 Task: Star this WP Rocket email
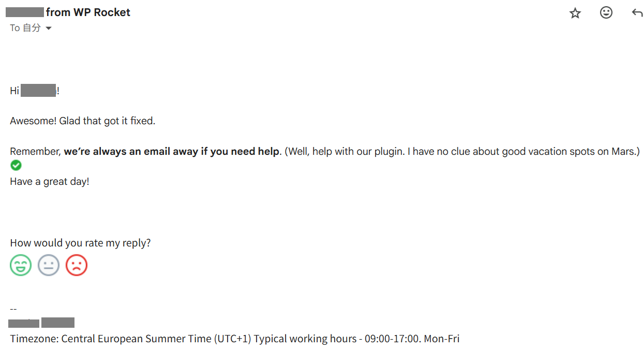575,13
